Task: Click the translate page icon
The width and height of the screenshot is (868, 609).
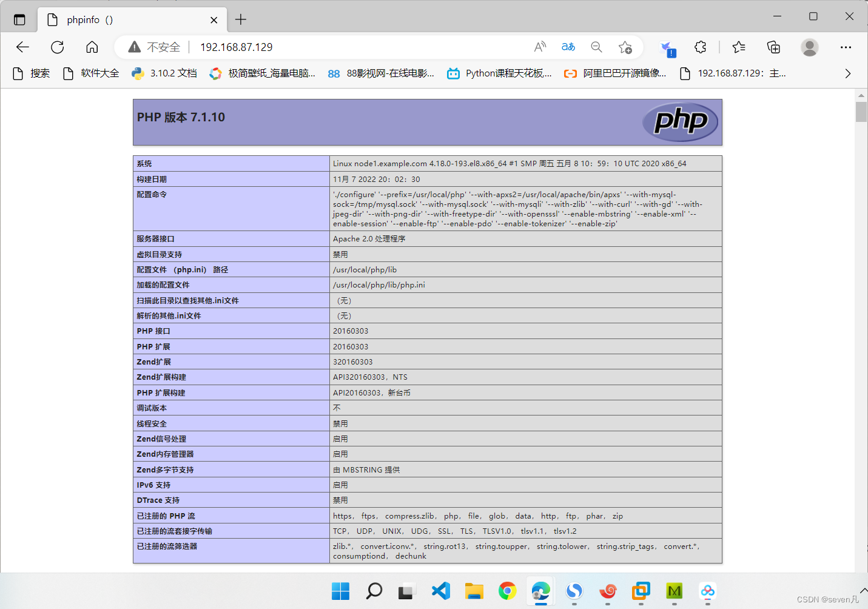Action: click(x=568, y=47)
